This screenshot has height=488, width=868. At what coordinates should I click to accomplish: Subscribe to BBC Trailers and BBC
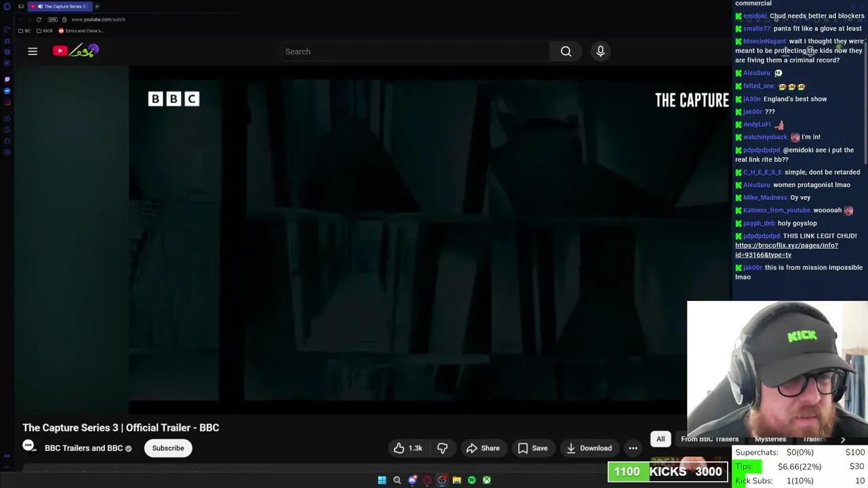click(168, 448)
